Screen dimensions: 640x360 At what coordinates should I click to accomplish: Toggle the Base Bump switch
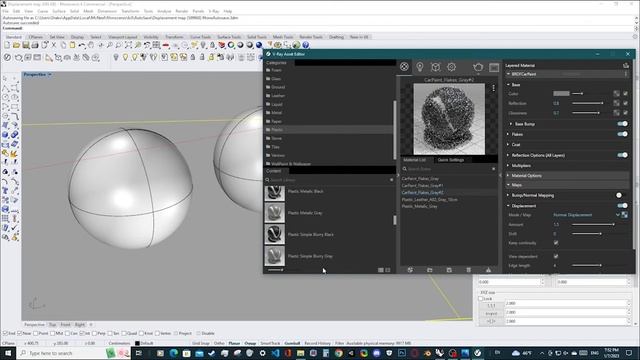(x=622, y=124)
